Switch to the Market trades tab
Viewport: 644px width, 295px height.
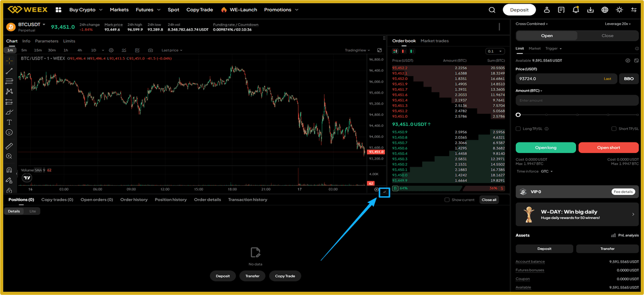coord(434,41)
